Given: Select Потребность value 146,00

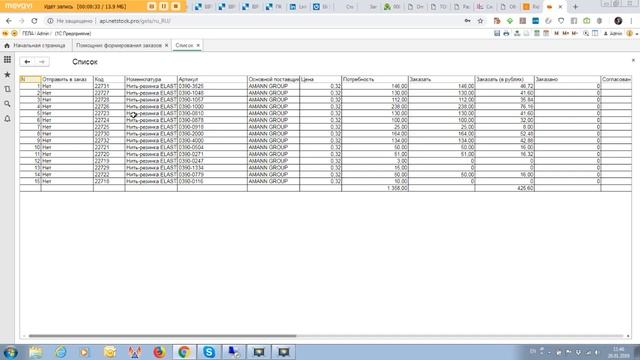Looking at the screenshot, I should coord(375,86).
